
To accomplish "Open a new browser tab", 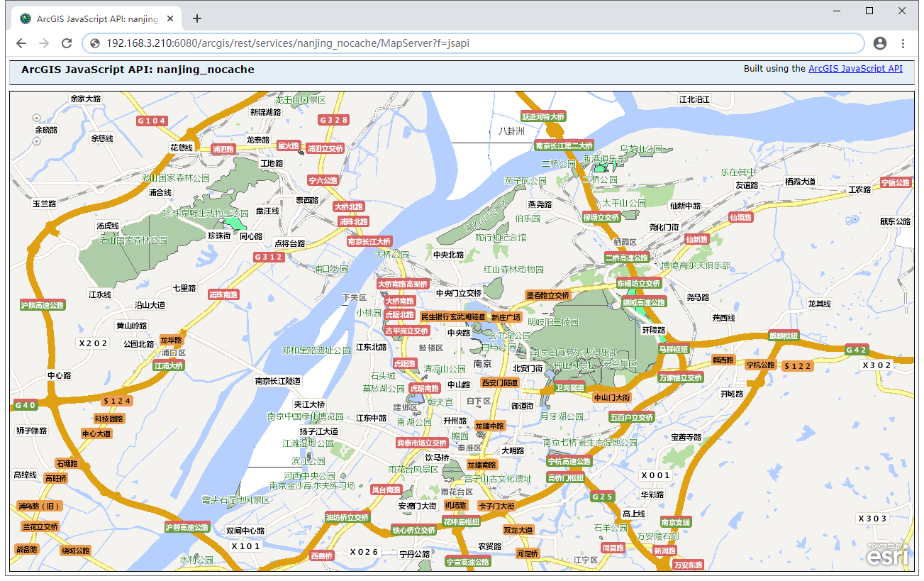I will pyautogui.click(x=197, y=18).
